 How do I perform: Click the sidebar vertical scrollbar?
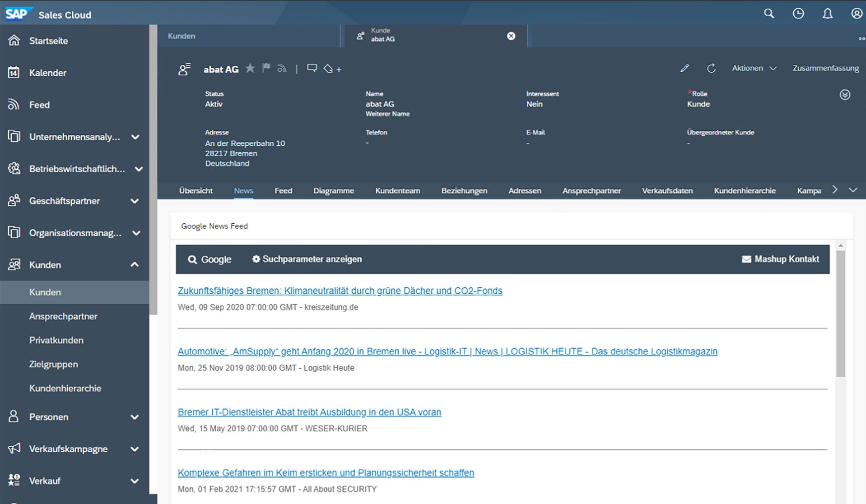click(154, 169)
